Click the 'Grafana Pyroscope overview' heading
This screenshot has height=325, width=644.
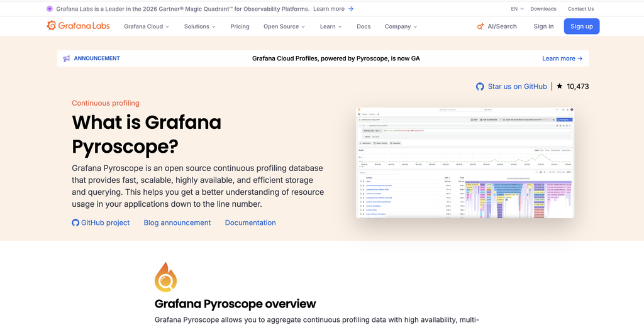[235, 304]
